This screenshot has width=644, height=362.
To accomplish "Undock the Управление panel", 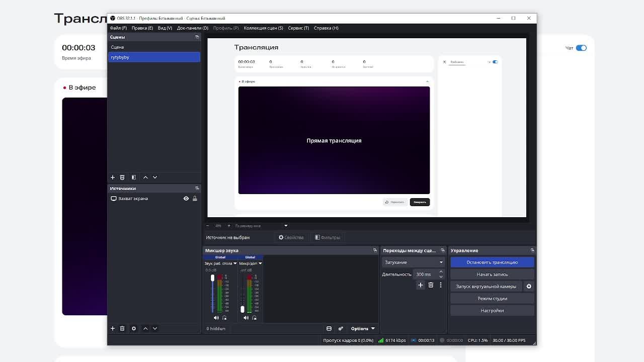I will pyautogui.click(x=532, y=250).
